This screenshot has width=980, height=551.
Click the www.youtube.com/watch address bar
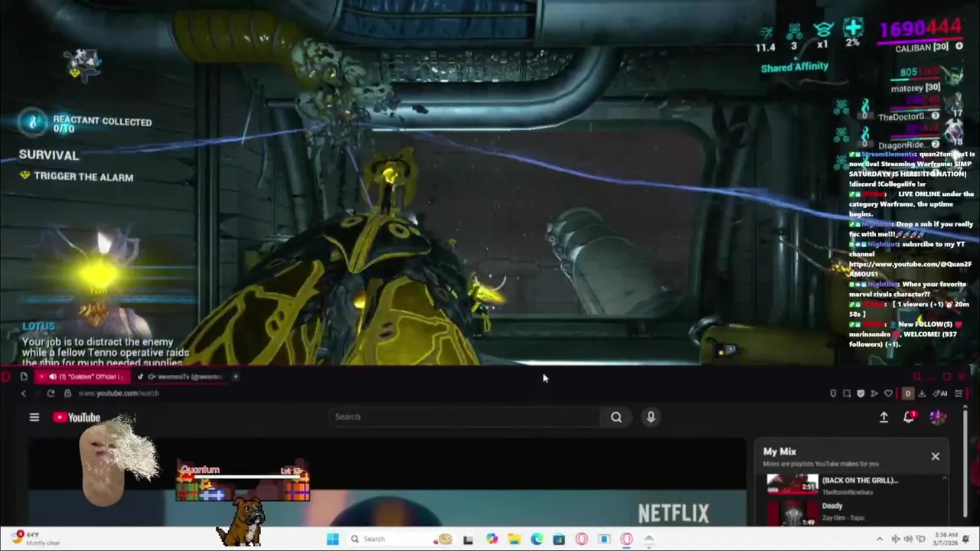click(x=118, y=393)
